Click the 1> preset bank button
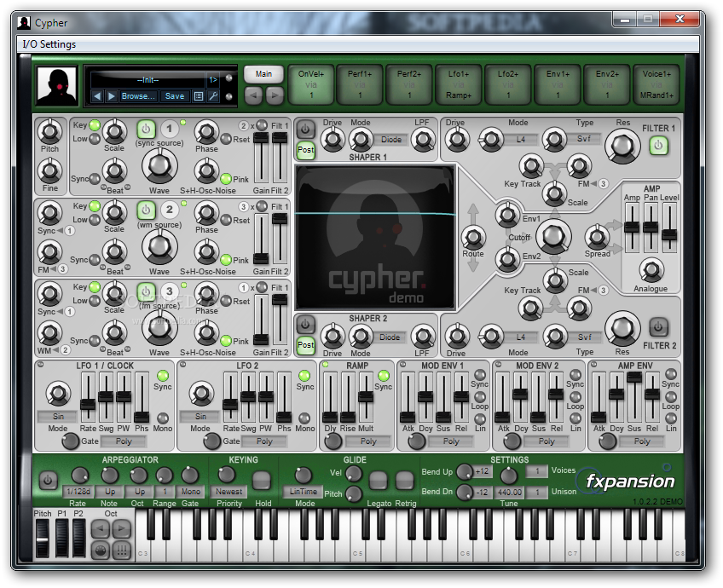The height and width of the screenshot is (588, 723). tap(213, 80)
